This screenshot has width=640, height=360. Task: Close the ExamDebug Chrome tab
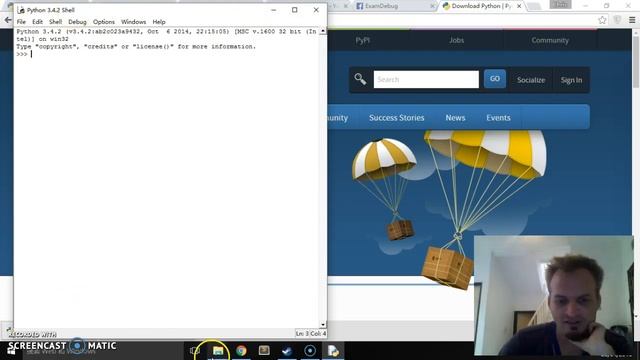tap(432, 6)
